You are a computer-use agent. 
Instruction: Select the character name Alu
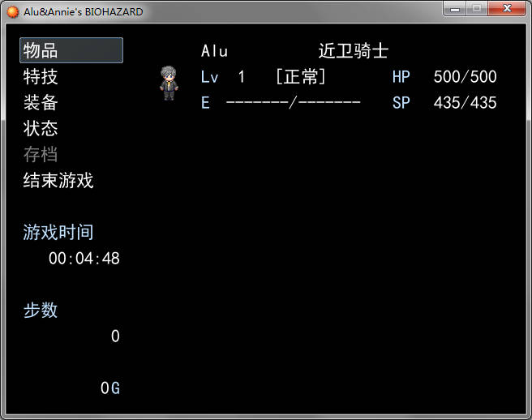click(214, 51)
